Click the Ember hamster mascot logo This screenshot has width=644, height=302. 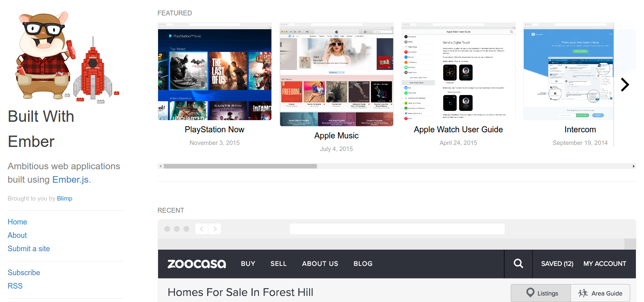[67, 57]
